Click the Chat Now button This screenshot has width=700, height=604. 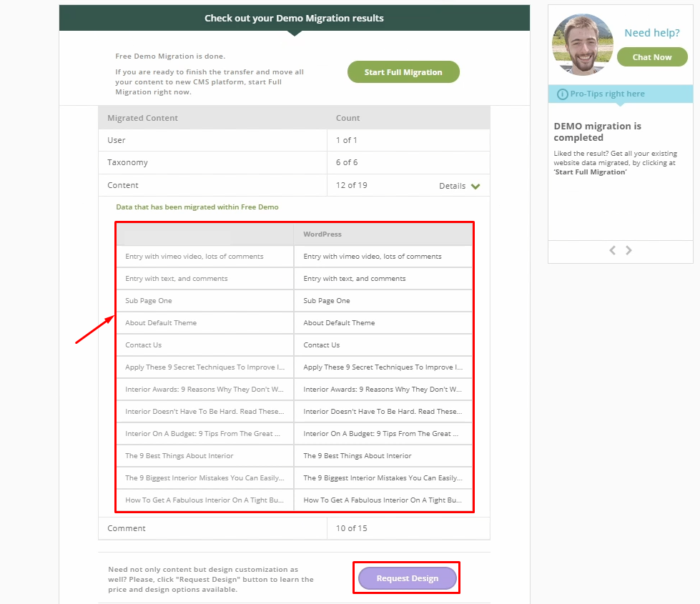pos(652,57)
